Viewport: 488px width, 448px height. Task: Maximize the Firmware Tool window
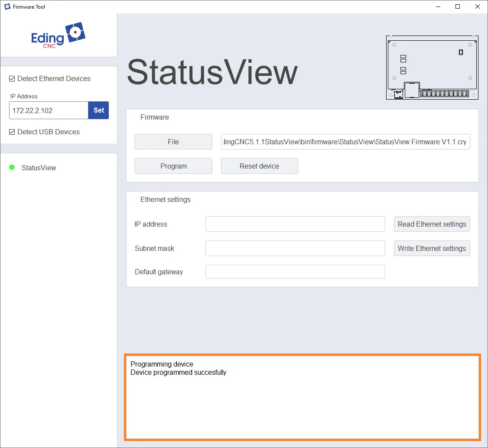click(x=458, y=6)
